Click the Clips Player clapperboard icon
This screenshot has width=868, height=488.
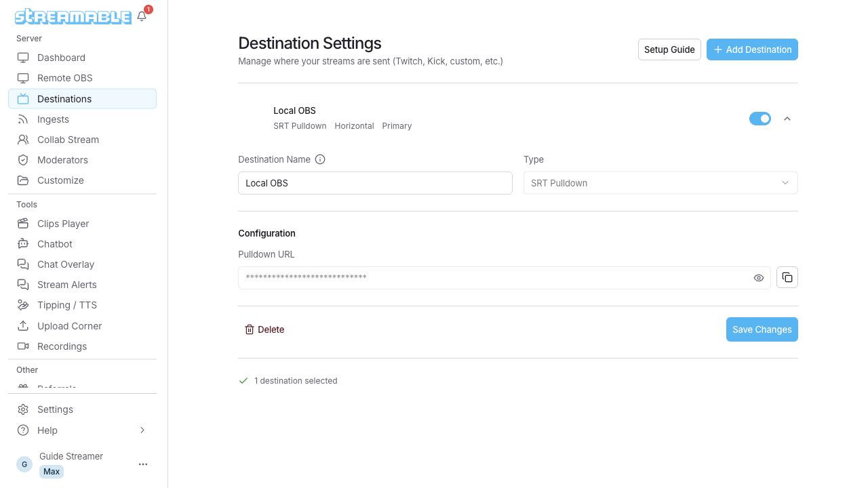(23, 224)
